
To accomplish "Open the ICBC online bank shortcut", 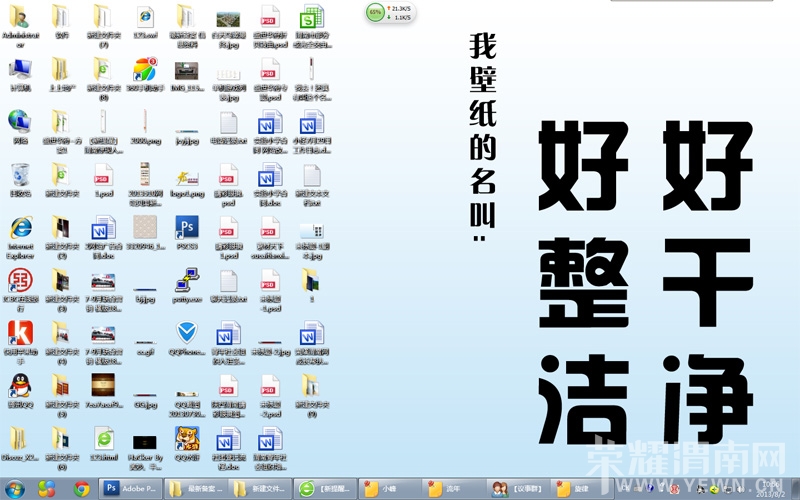I will [x=19, y=281].
